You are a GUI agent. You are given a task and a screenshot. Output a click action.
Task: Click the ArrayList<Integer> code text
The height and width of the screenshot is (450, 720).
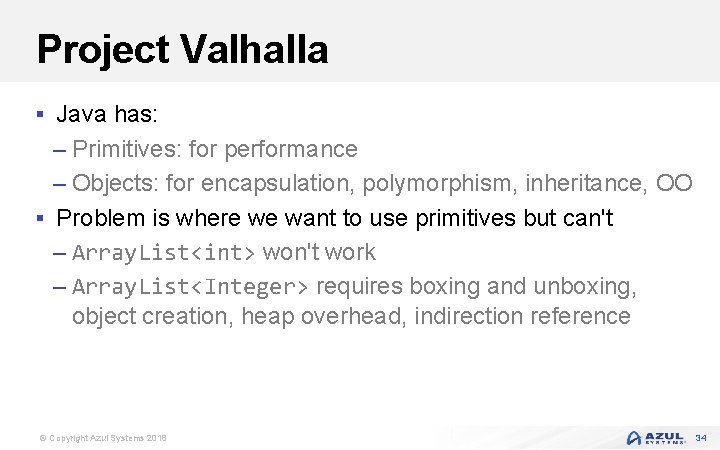pos(190,287)
